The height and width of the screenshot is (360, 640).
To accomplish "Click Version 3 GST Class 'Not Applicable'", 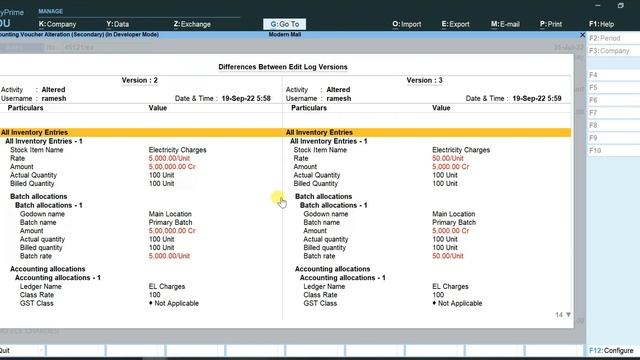I will click(x=457, y=303).
